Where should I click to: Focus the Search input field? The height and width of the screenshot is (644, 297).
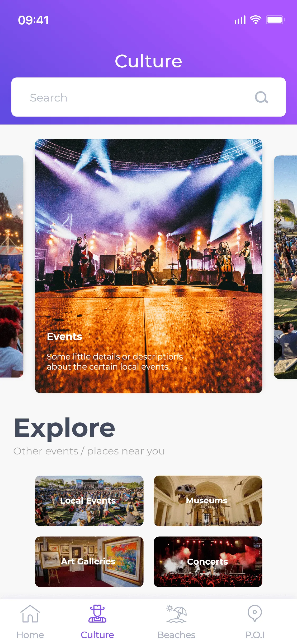click(148, 97)
